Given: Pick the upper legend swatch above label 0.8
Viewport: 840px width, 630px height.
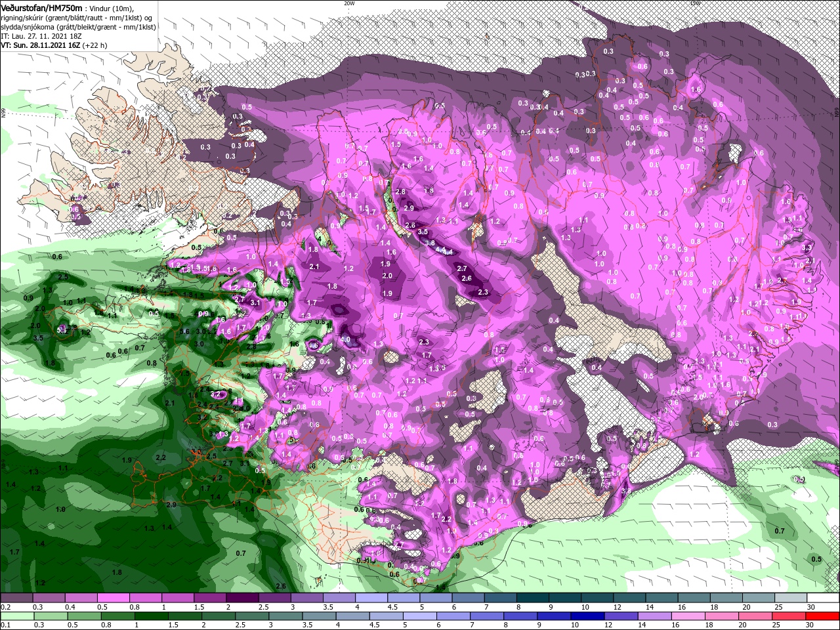Looking at the screenshot, I should tap(145, 598).
